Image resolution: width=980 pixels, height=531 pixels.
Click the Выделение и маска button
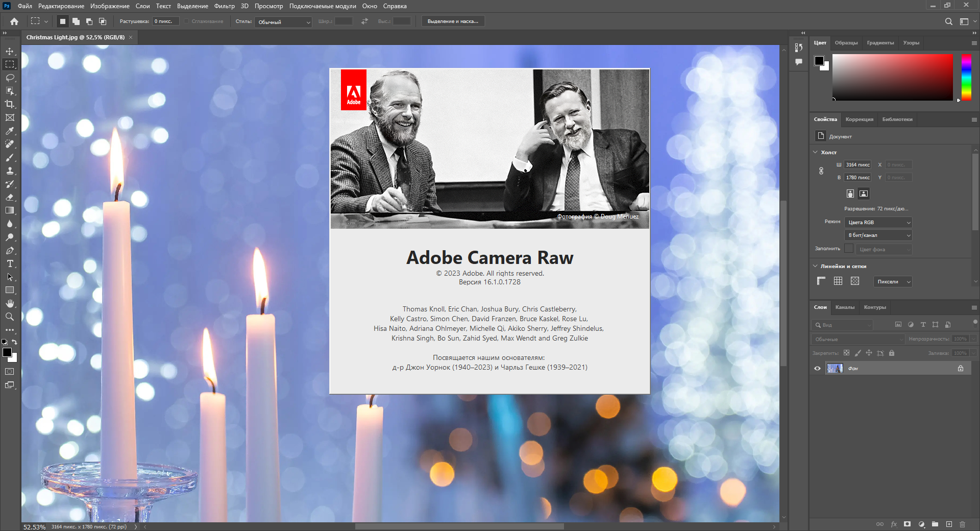(x=453, y=21)
